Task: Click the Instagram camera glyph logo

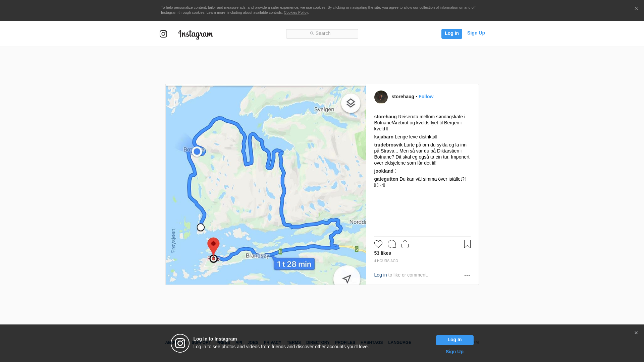Action: tap(163, 34)
